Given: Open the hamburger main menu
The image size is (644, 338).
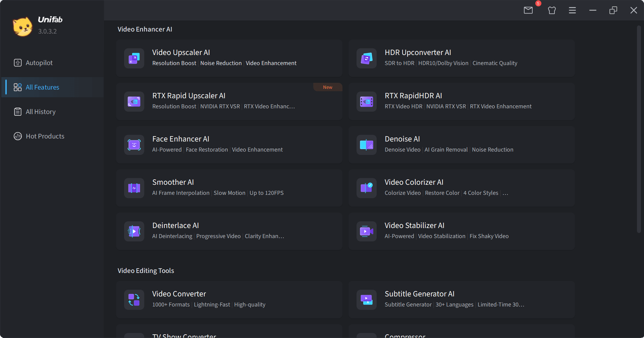Looking at the screenshot, I should 572,10.
